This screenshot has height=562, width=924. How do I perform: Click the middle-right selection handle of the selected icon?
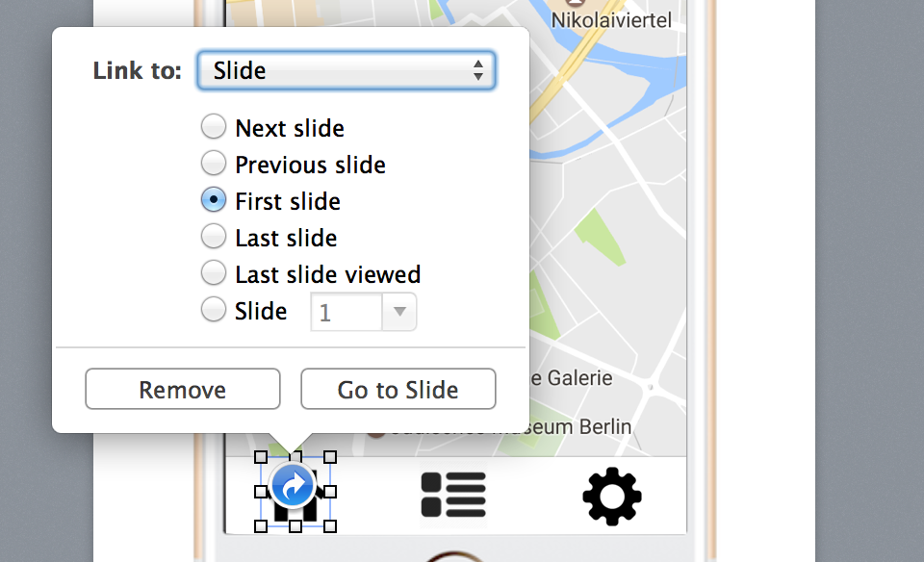330,492
